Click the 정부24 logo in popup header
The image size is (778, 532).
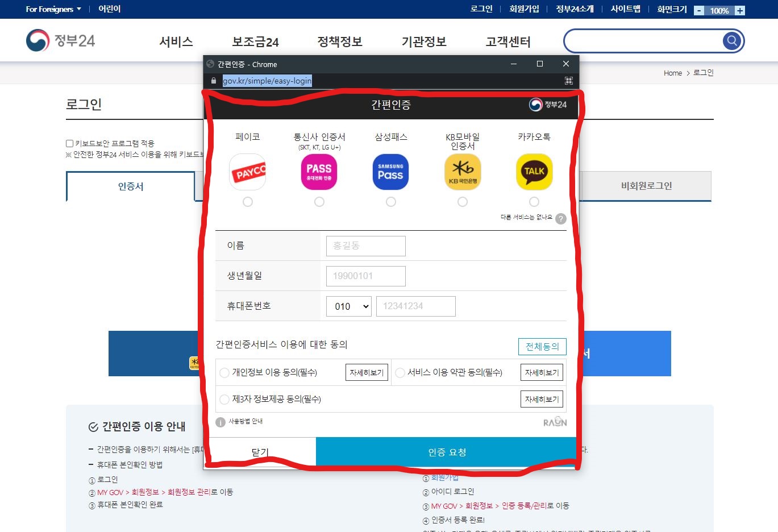click(x=548, y=105)
